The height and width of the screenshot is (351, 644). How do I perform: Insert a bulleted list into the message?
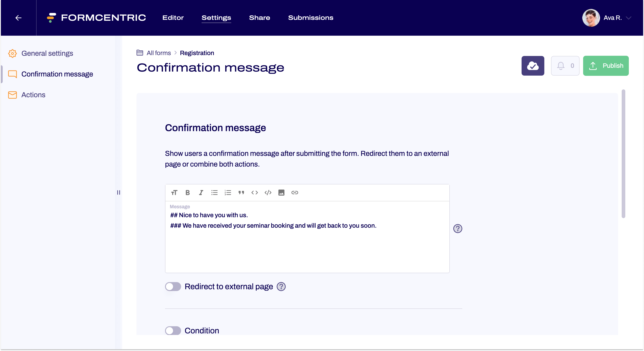(215, 192)
